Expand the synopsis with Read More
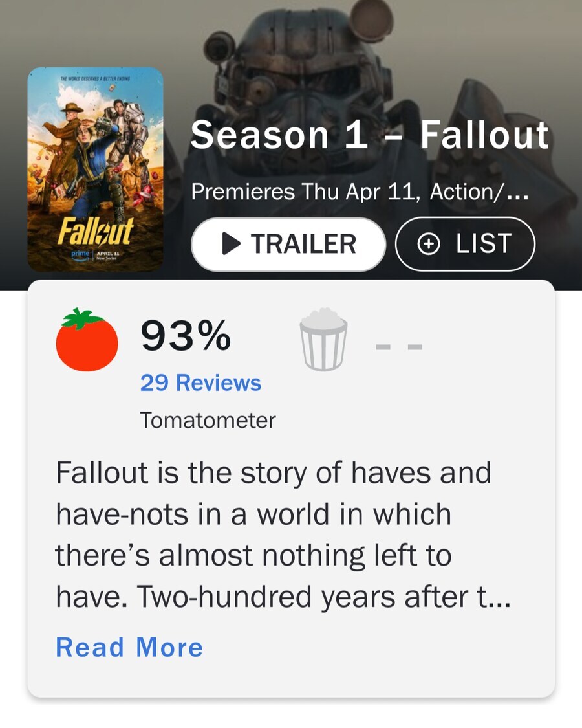Image resolution: width=582 pixels, height=728 pixels. 129,647
